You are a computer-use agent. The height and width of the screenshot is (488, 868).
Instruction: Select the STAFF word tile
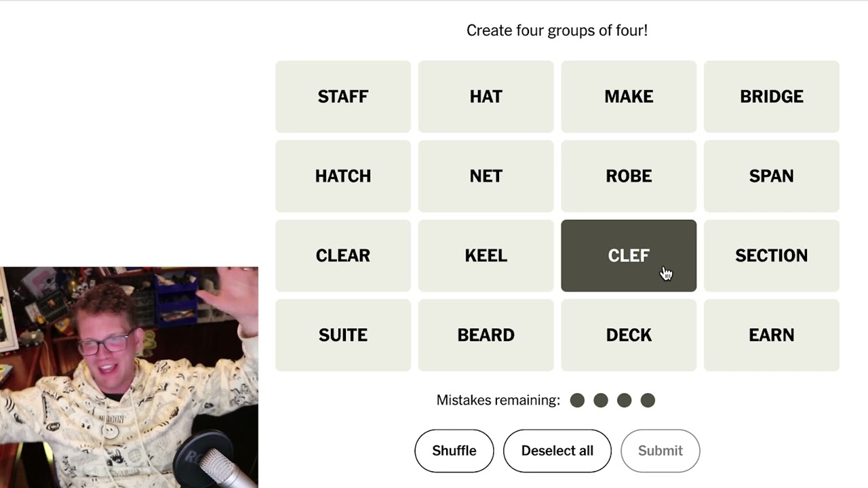(x=343, y=96)
